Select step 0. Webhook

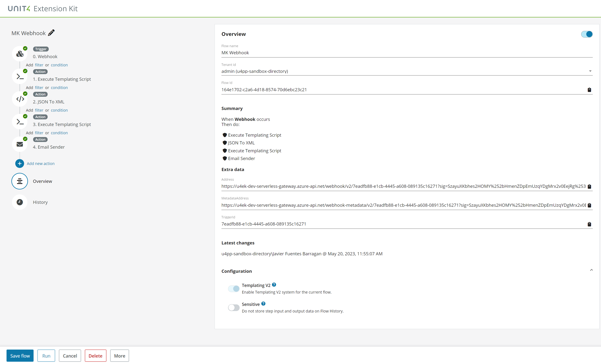(x=45, y=57)
